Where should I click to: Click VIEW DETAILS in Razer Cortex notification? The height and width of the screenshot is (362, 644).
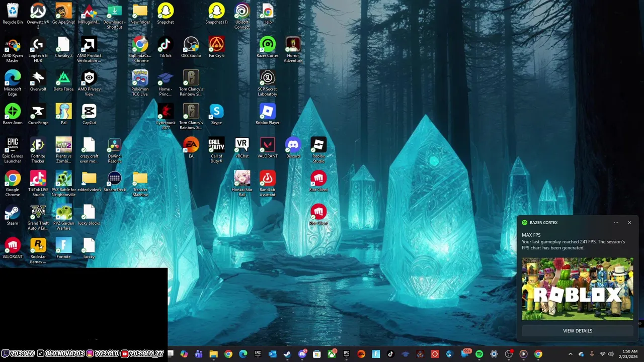pyautogui.click(x=578, y=331)
